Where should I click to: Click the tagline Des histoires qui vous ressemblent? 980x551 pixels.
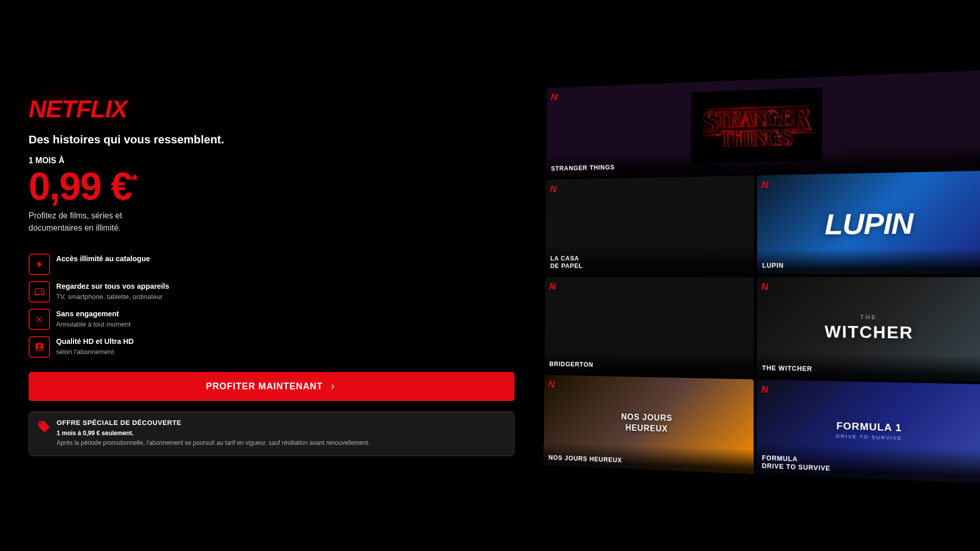tap(126, 139)
